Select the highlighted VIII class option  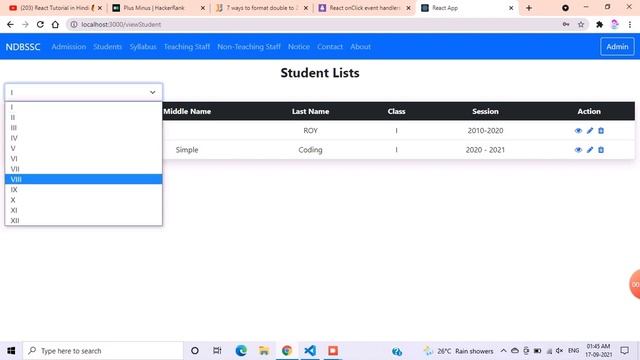pyautogui.click(x=83, y=179)
